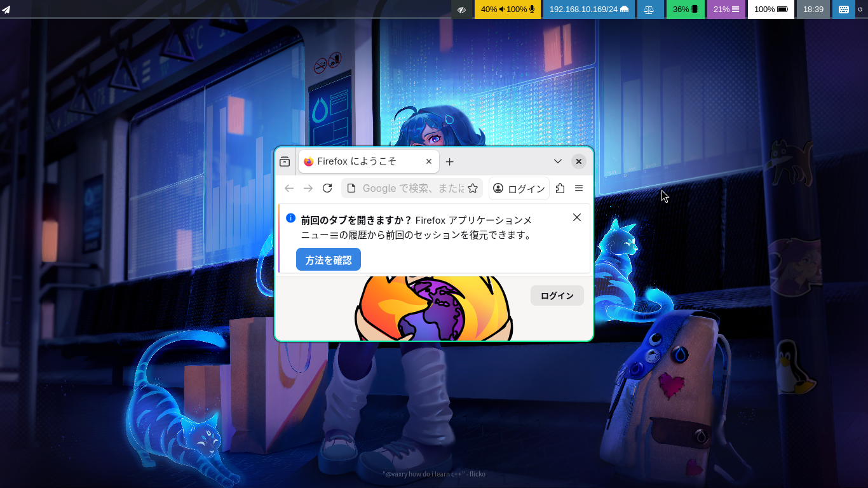Go back one page in Firefox

click(x=289, y=188)
